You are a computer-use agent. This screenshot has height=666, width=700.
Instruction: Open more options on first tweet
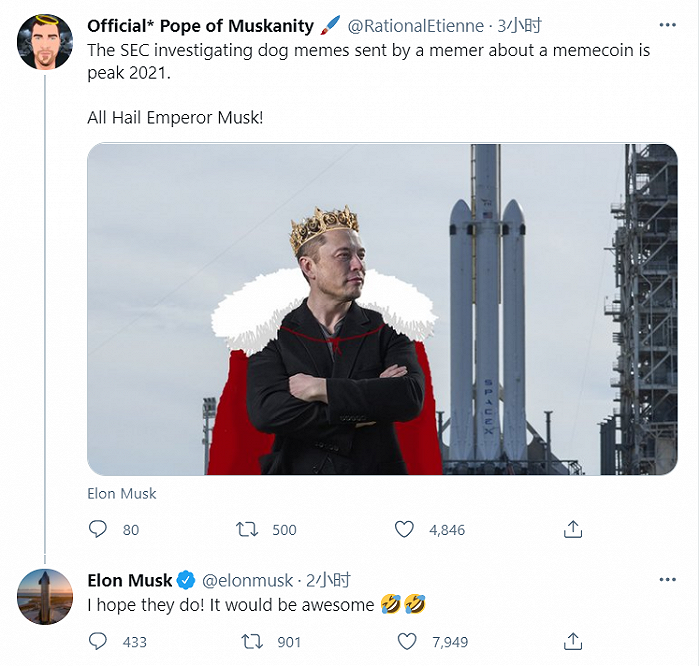[x=667, y=24]
